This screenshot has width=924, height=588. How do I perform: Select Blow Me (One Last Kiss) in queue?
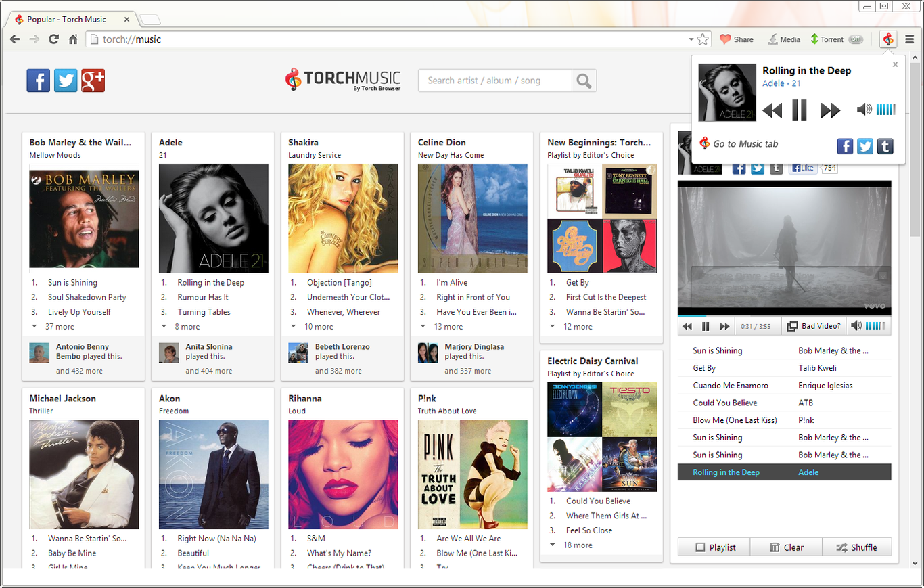coord(784,420)
